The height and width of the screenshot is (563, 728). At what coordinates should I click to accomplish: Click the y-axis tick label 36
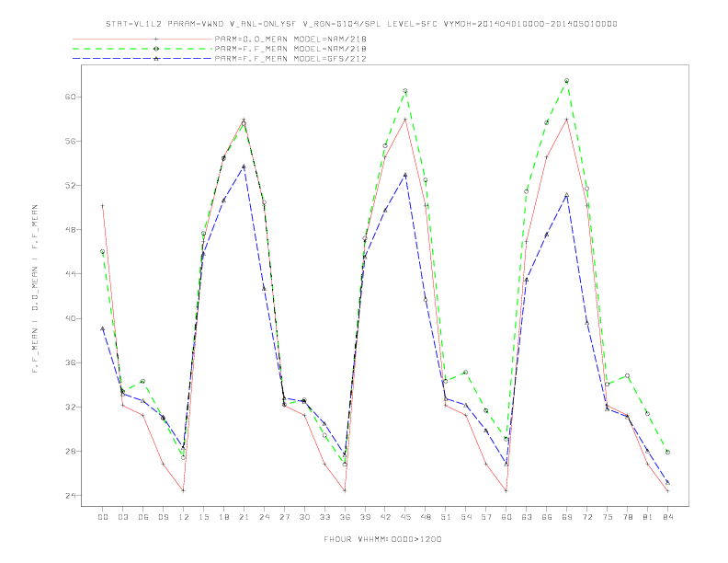click(x=70, y=362)
